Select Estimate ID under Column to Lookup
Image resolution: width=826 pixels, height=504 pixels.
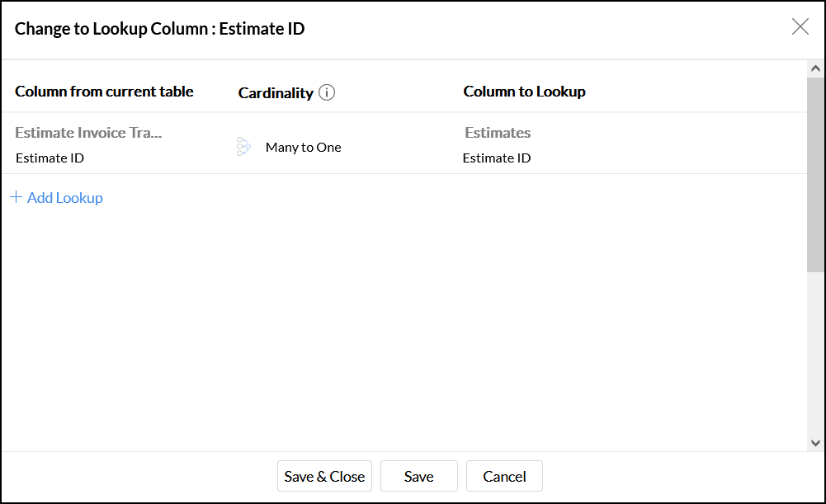pyautogui.click(x=496, y=158)
